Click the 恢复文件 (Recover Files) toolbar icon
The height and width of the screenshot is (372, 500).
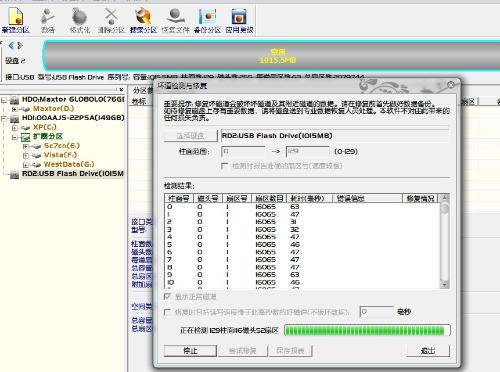pos(175,20)
